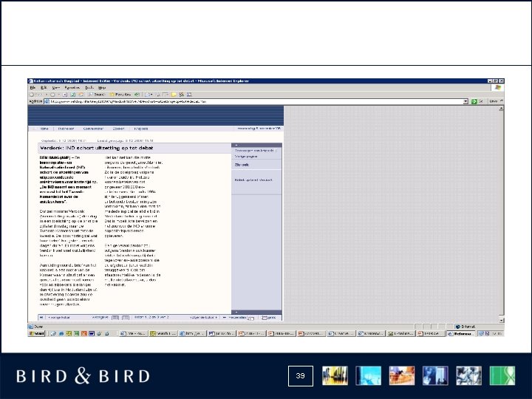Open the Search toolbar button
Image resolution: width=532 pixels, height=399 pixels.
(96, 95)
